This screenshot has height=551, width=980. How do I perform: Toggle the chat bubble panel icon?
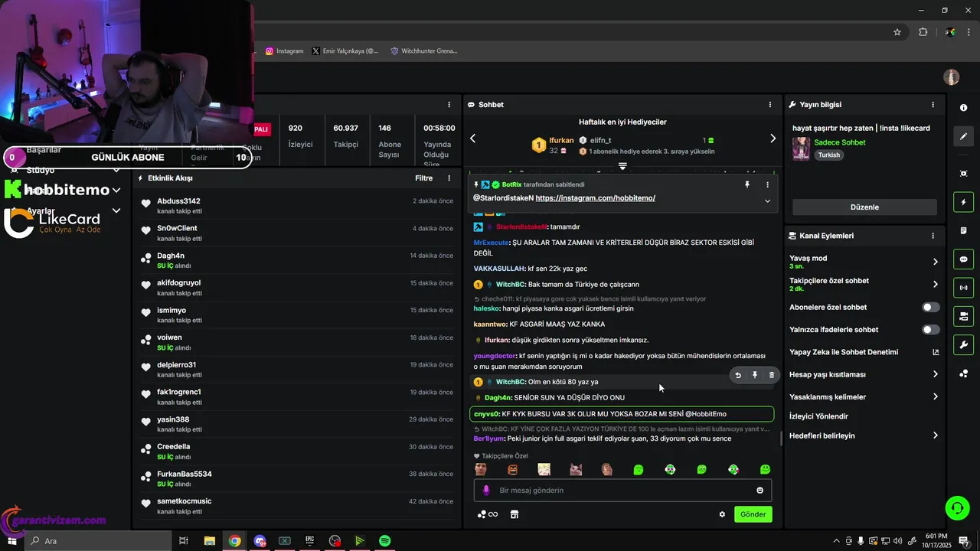963,259
